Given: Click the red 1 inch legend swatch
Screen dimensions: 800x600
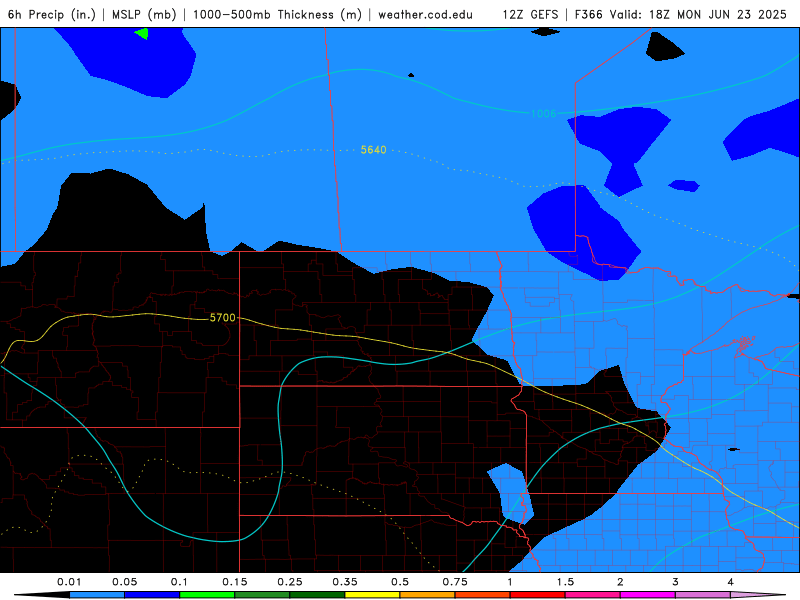Looking at the screenshot, I should (x=538, y=595).
